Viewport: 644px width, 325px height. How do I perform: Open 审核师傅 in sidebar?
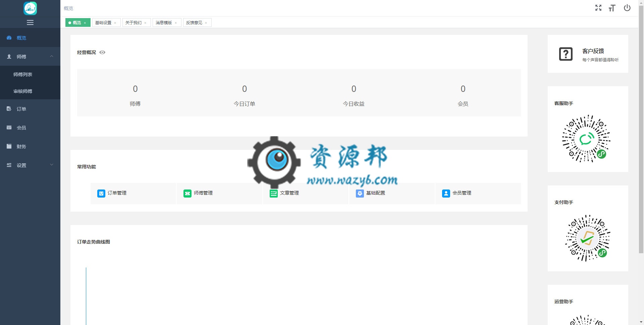click(x=30, y=91)
